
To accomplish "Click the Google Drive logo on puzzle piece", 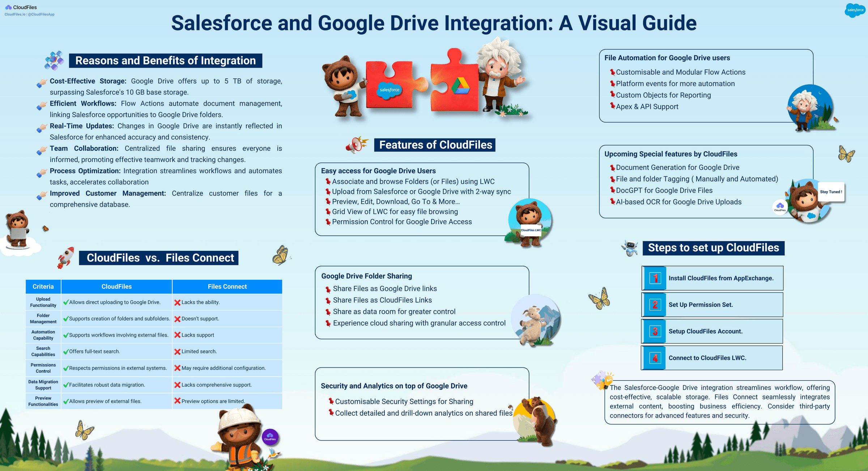I will click(x=460, y=86).
